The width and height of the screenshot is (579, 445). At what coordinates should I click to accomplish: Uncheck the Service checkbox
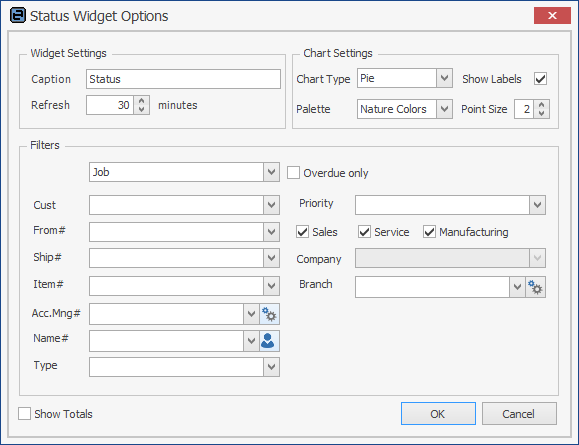pyautogui.click(x=364, y=232)
